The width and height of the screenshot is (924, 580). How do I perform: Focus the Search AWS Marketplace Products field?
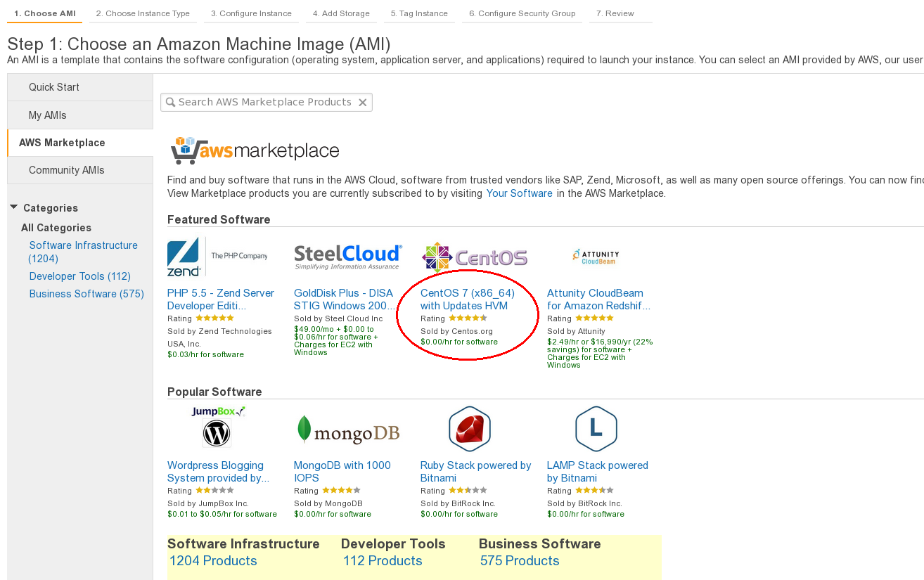tap(267, 103)
